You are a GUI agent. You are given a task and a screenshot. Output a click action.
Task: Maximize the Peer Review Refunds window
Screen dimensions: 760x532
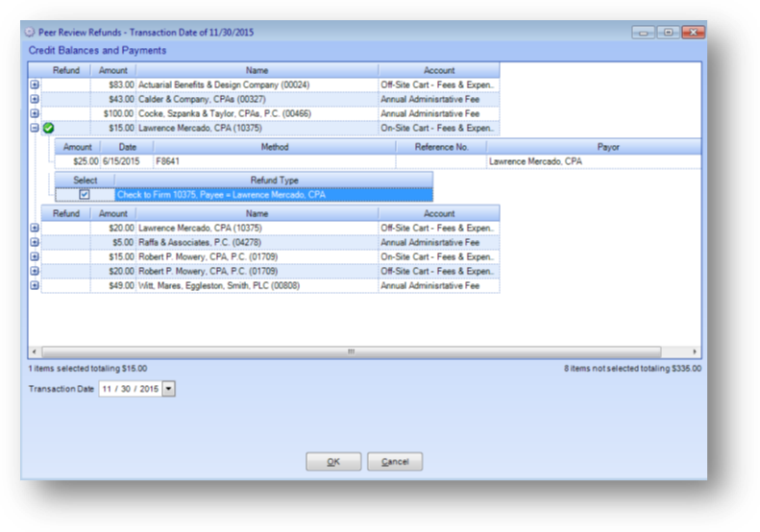(x=669, y=33)
